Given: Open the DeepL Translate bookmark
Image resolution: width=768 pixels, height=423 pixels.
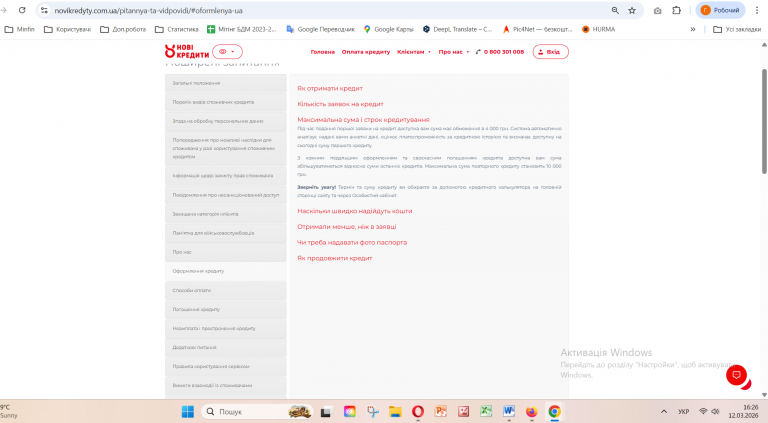Looking at the screenshot, I should [x=457, y=29].
